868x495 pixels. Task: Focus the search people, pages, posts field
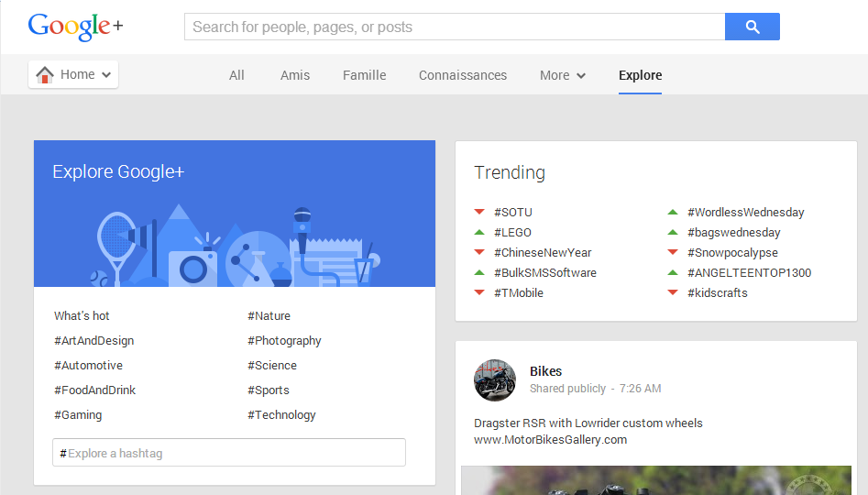tap(455, 27)
